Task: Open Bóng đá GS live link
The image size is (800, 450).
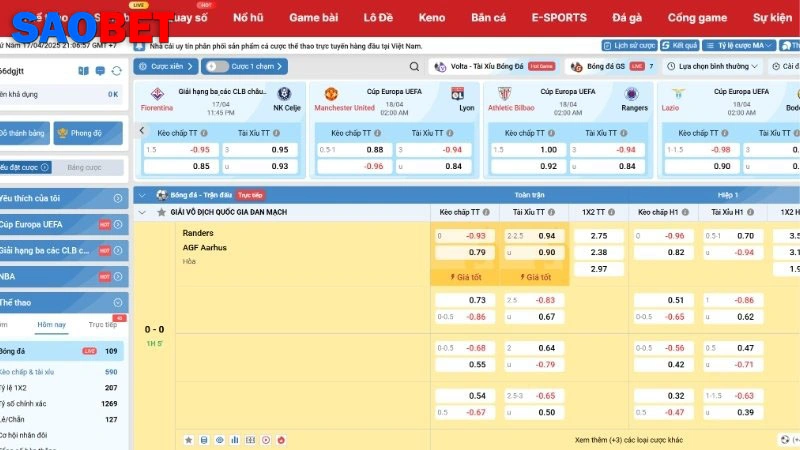Action: [612, 66]
